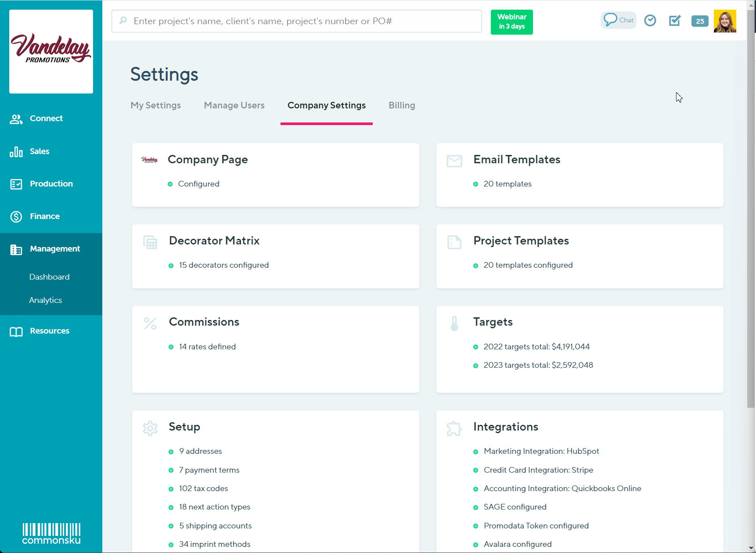
Task: Click the Webinar in 3 days button
Action: (x=511, y=22)
